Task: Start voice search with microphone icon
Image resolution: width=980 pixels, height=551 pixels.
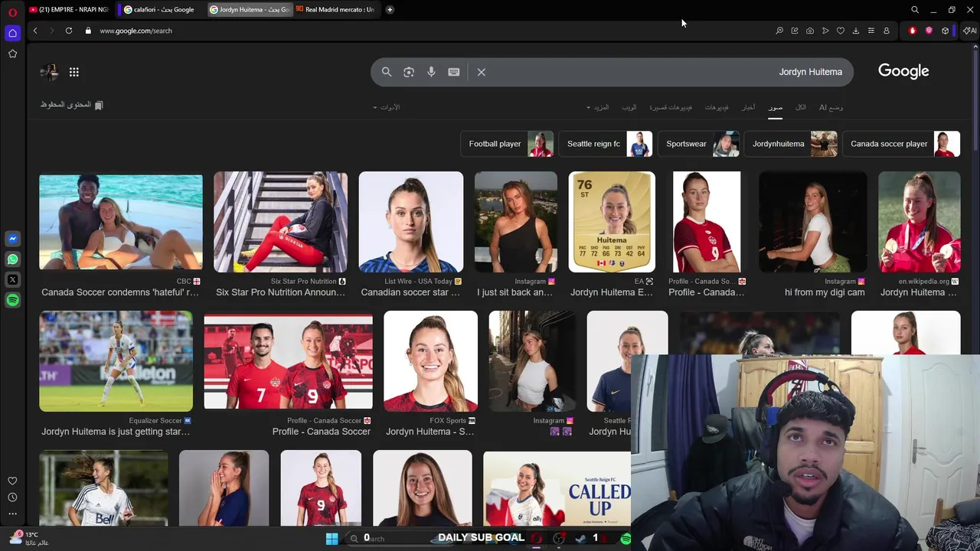Action: coord(432,72)
